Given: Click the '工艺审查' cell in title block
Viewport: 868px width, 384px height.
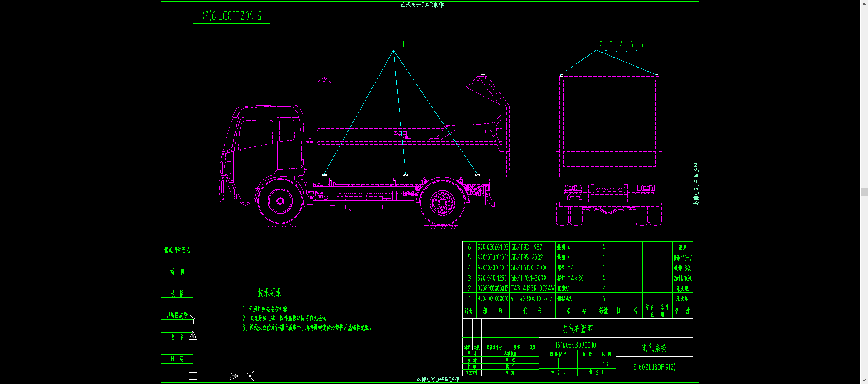Looking at the screenshot, I should (472, 373).
